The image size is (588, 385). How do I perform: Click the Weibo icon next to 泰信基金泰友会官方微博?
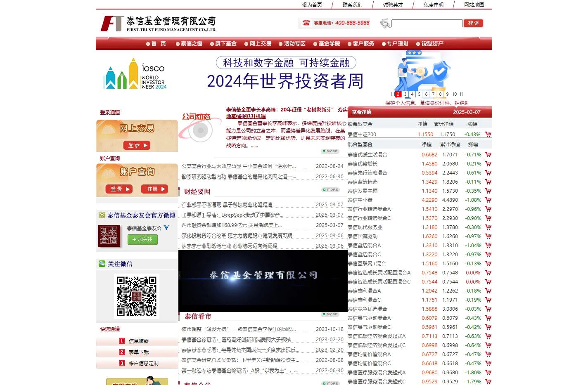[x=102, y=215]
